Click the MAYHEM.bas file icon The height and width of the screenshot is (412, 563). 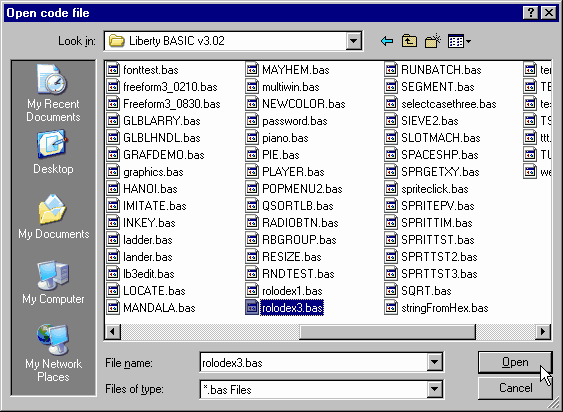[x=252, y=70]
